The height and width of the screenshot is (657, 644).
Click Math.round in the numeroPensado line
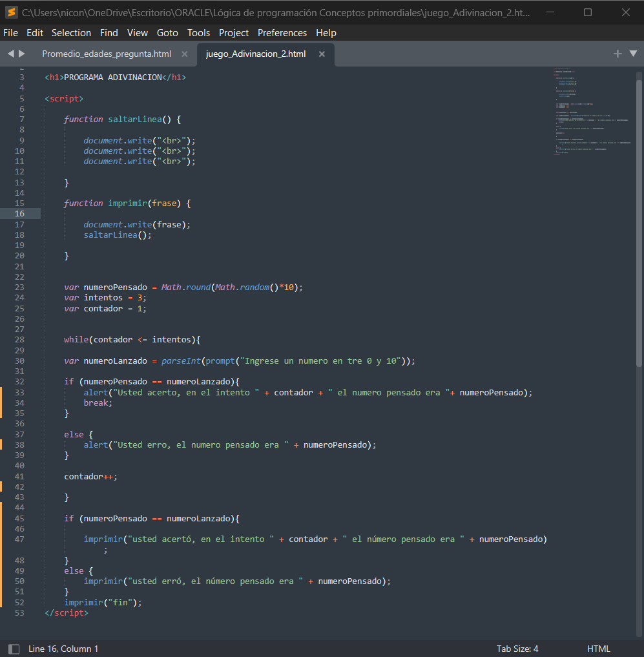point(186,287)
